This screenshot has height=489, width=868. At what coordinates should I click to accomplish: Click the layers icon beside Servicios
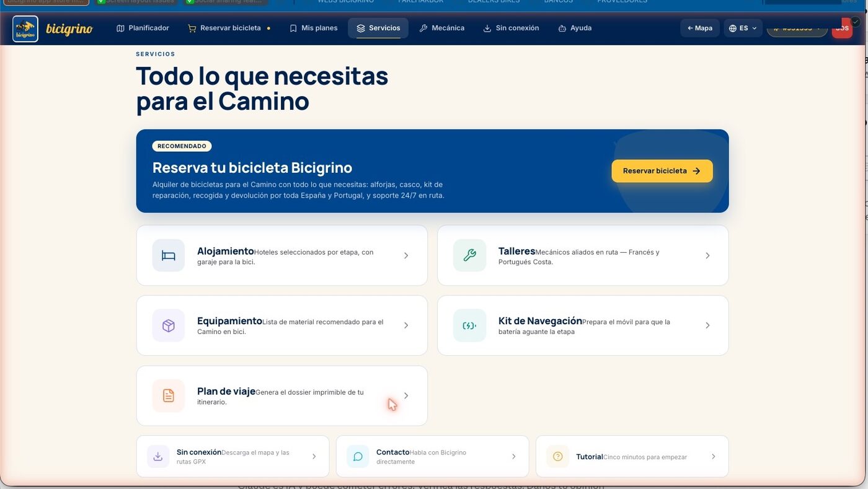(361, 28)
